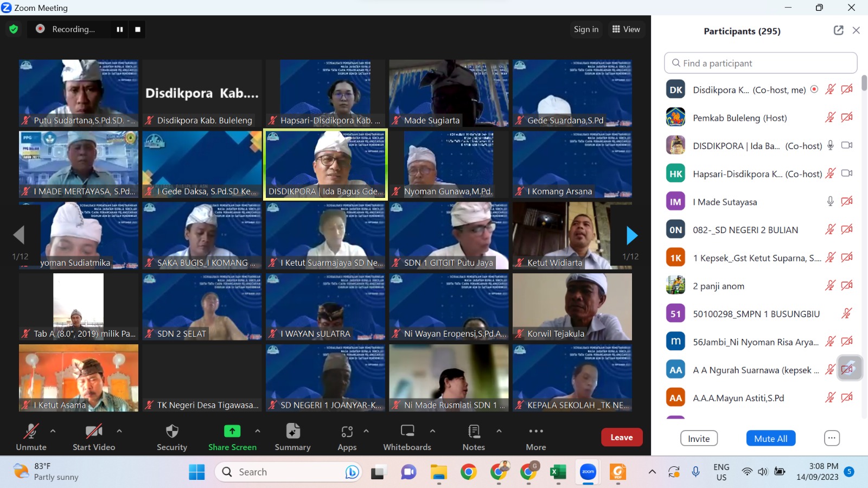The height and width of the screenshot is (488, 868).
Task: Click the Find a participant search field
Action: click(761, 63)
